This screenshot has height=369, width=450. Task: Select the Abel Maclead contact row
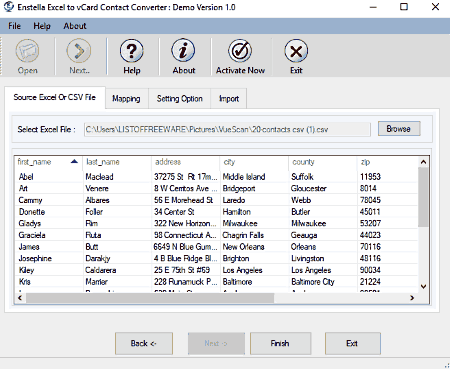coord(216,177)
